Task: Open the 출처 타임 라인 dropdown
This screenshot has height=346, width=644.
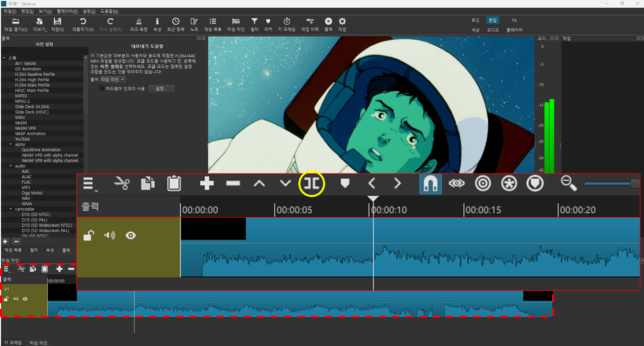Action: (113, 79)
